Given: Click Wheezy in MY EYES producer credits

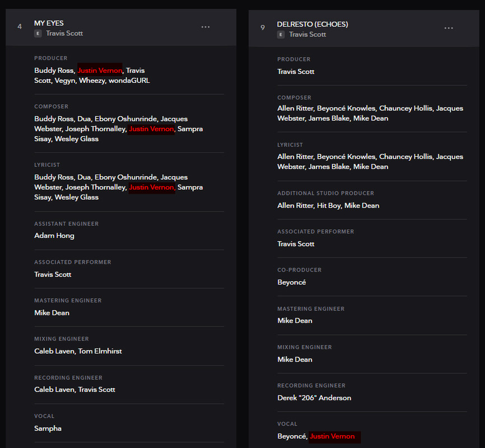Looking at the screenshot, I should pos(92,81).
